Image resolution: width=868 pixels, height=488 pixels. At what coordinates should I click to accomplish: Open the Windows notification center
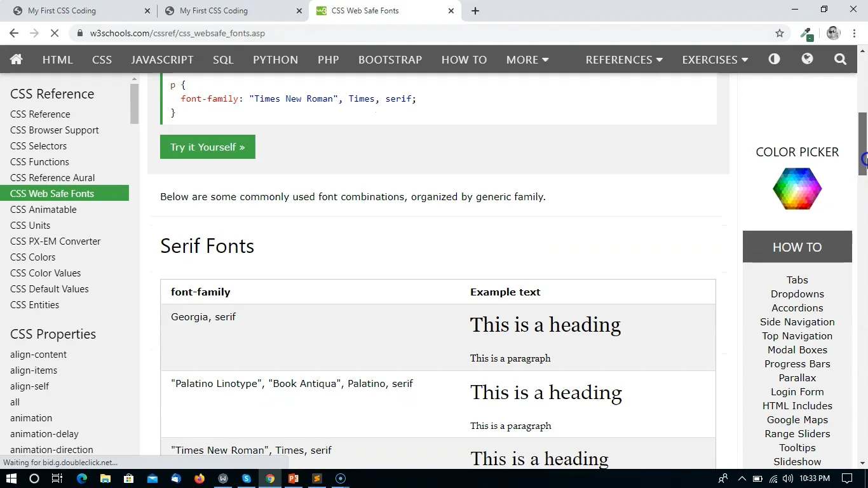click(x=846, y=478)
